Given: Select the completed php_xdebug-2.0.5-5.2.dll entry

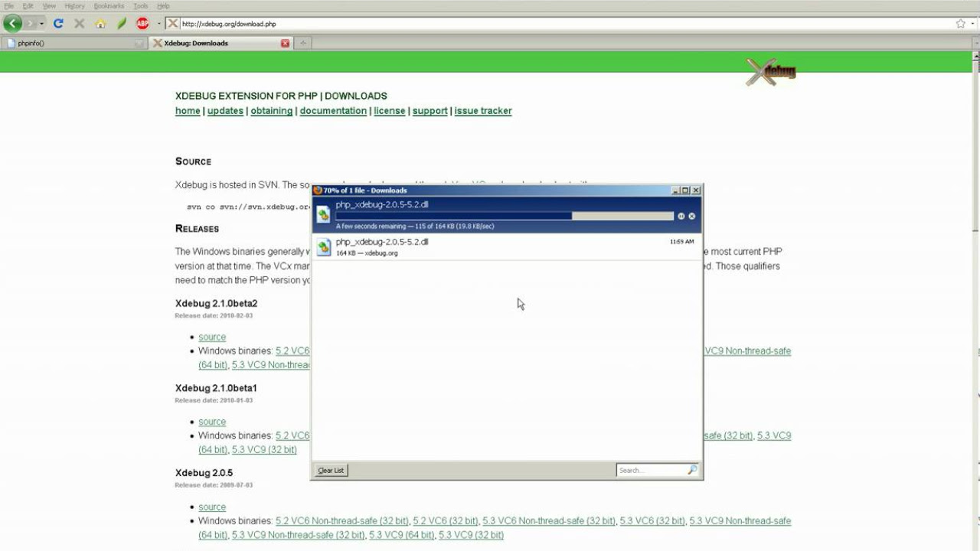Looking at the screenshot, I should tap(507, 246).
